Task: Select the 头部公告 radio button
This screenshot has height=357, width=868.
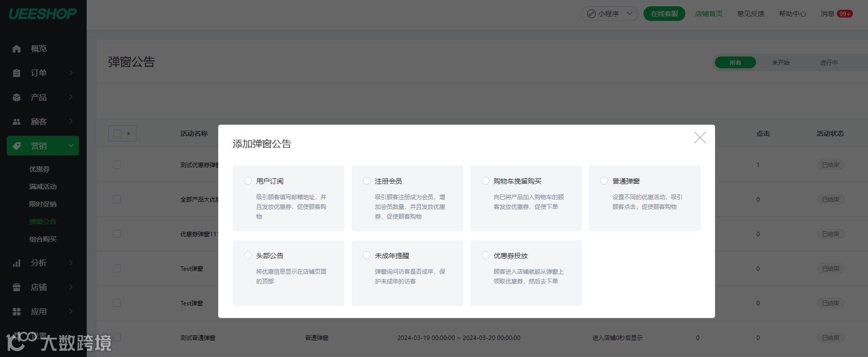Action: [248, 255]
